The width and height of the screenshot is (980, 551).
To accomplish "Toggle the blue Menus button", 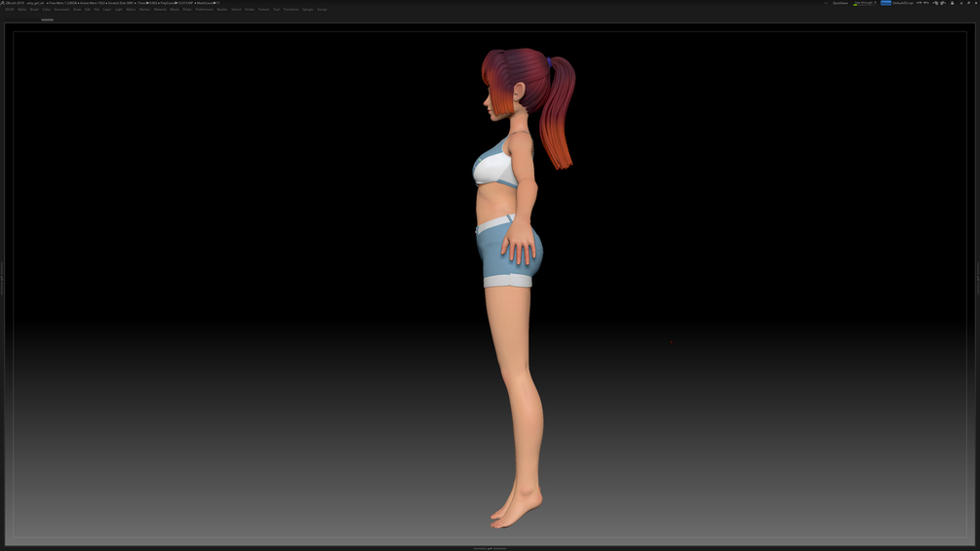I will tap(885, 3).
